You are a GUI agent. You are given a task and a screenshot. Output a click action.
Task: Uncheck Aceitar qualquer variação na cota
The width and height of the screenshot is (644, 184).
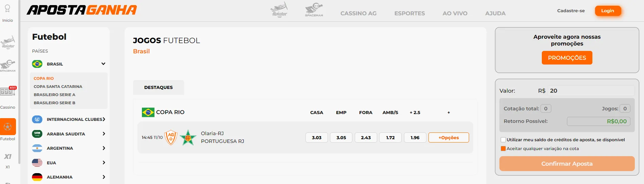[503, 148]
